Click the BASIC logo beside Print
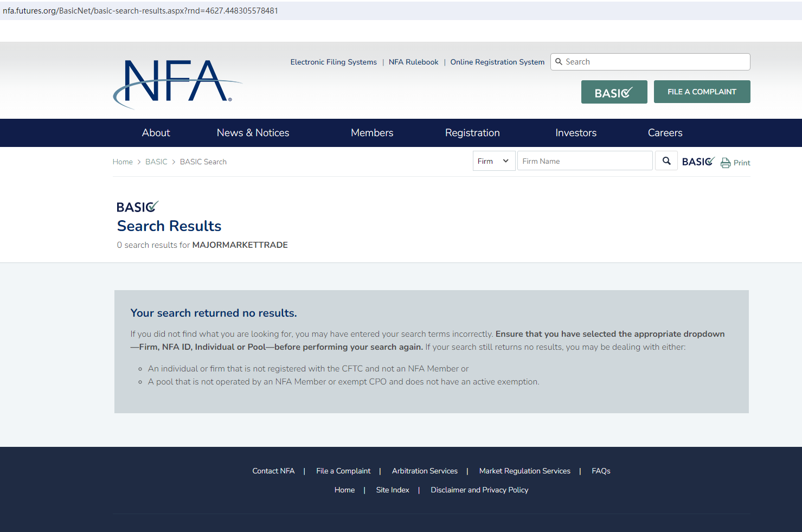 (698, 162)
